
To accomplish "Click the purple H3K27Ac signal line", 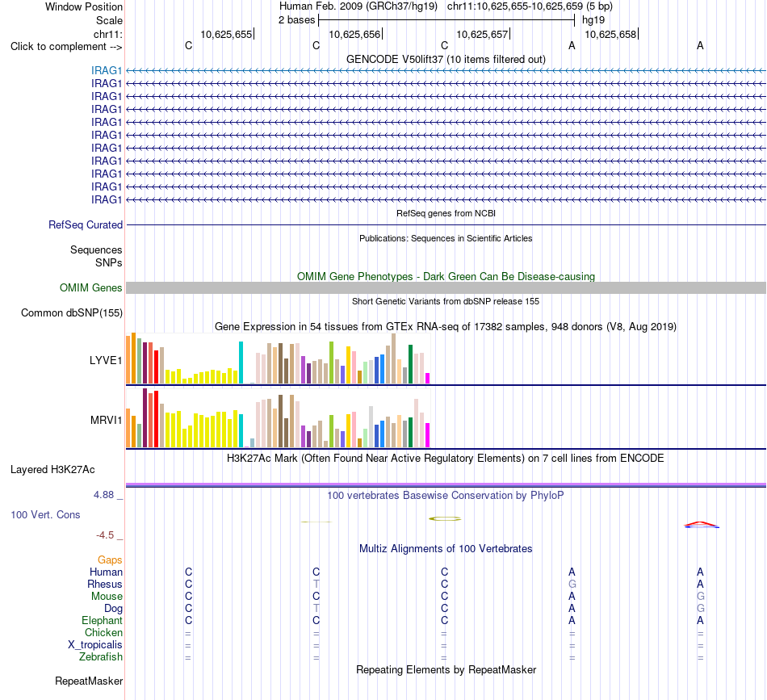I will tap(446, 484).
